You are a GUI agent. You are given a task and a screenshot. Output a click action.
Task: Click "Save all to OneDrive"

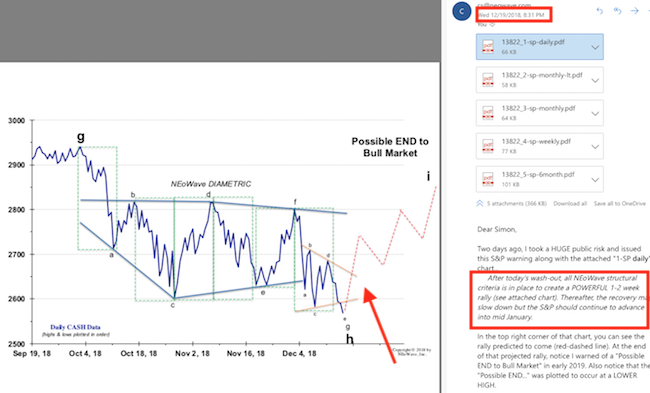[620, 204]
